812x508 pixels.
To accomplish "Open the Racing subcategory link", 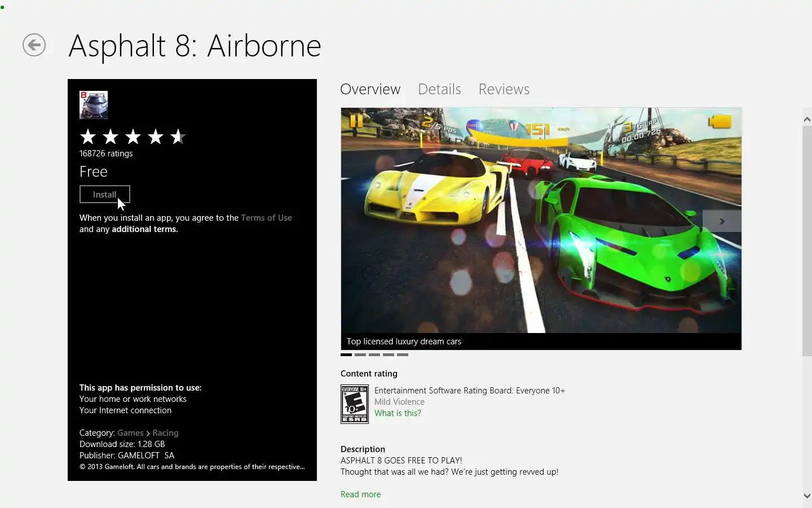I will tap(165, 433).
